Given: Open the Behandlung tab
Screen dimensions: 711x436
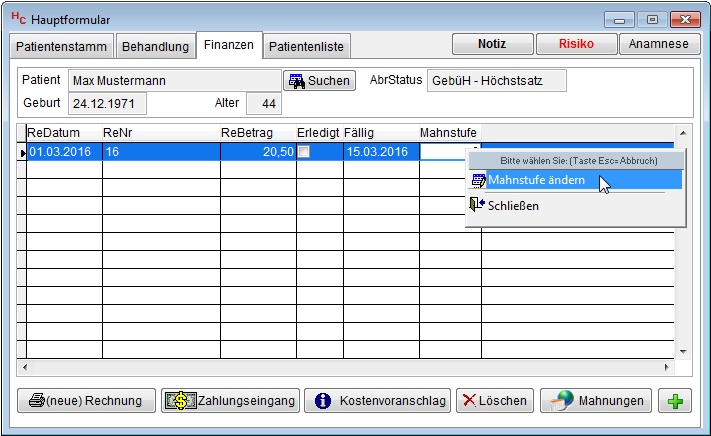Looking at the screenshot, I should point(155,46).
